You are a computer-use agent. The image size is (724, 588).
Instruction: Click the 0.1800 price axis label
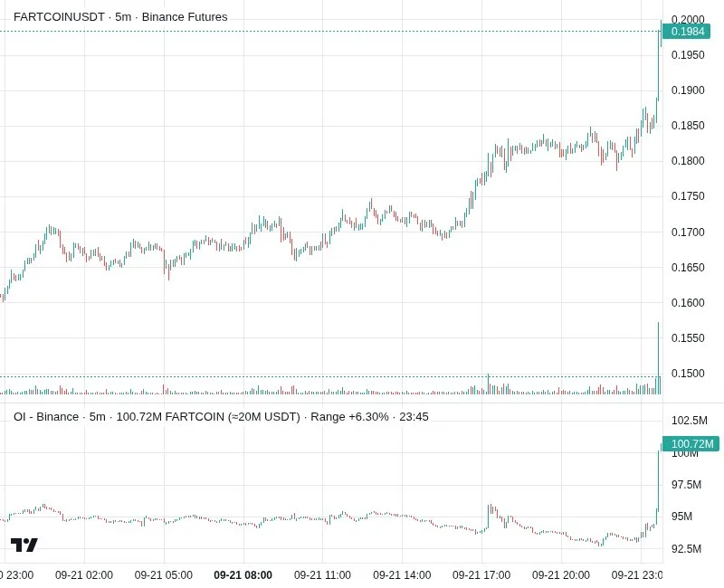point(688,161)
